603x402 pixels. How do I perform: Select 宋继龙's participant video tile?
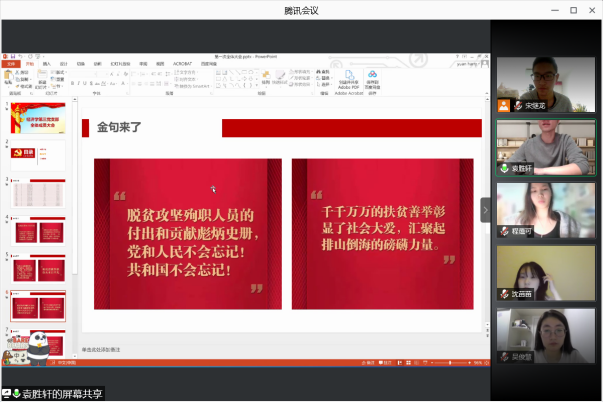click(x=545, y=84)
